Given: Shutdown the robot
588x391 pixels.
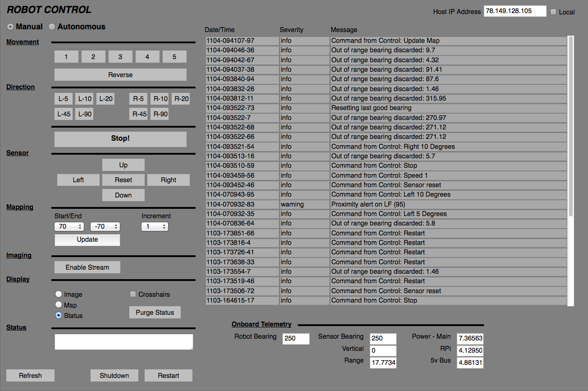Looking at the screenshot, I should click(x=114, y=375).
